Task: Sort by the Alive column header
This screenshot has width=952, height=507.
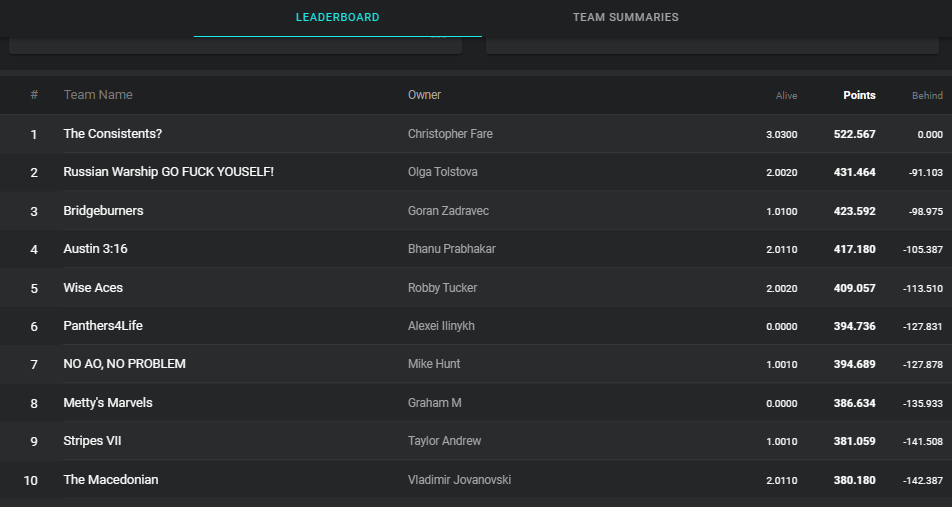Action: coord(786,95)
